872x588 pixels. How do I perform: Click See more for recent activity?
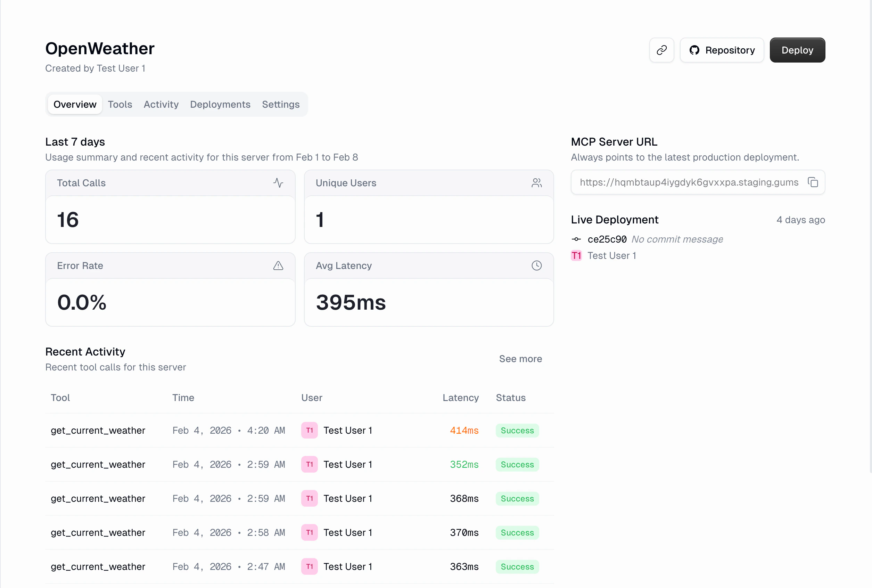coord(520,359)
